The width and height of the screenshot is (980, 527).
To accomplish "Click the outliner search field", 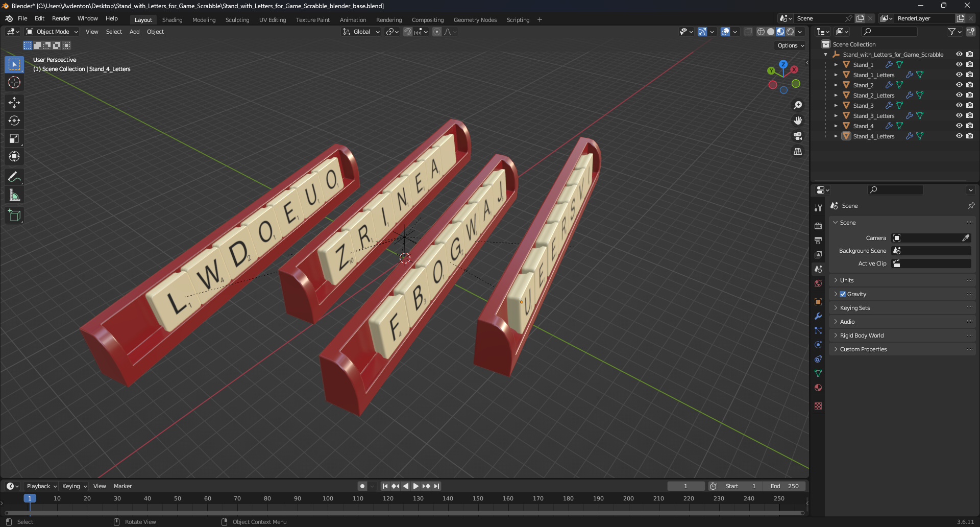I will (889, 32).
